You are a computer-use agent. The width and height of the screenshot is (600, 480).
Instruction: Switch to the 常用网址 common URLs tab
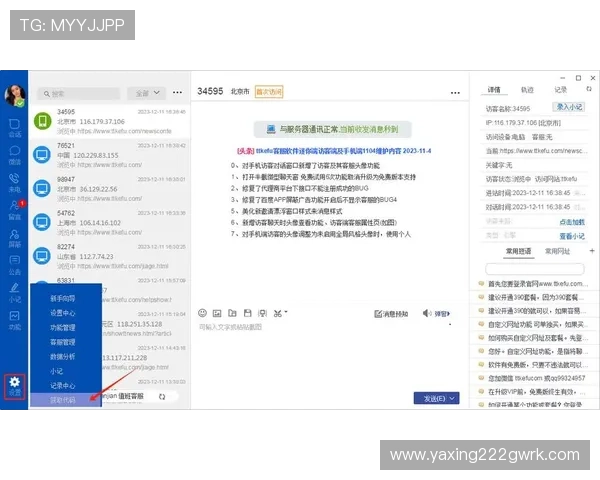pos(557,251)
